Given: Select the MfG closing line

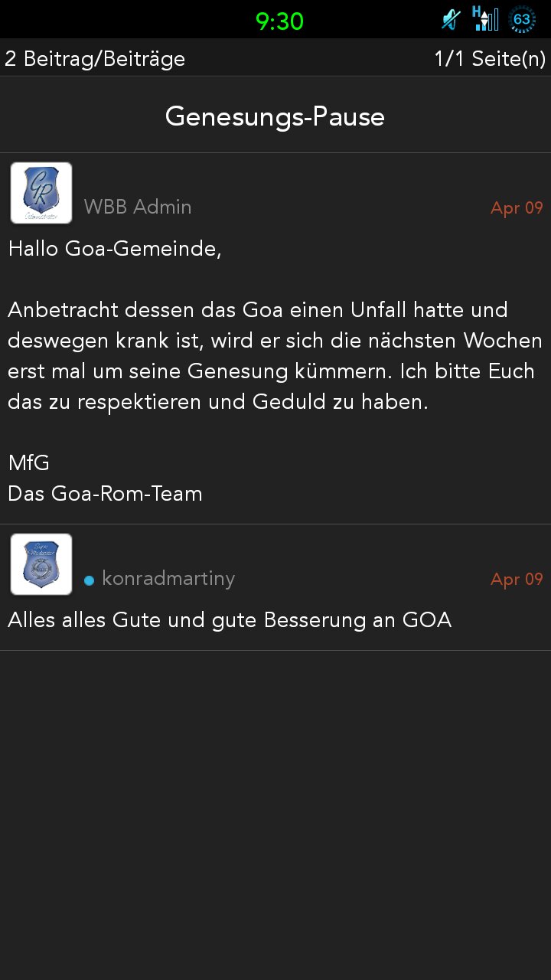Looking at the screenshot, I should [x=29, y=463].
